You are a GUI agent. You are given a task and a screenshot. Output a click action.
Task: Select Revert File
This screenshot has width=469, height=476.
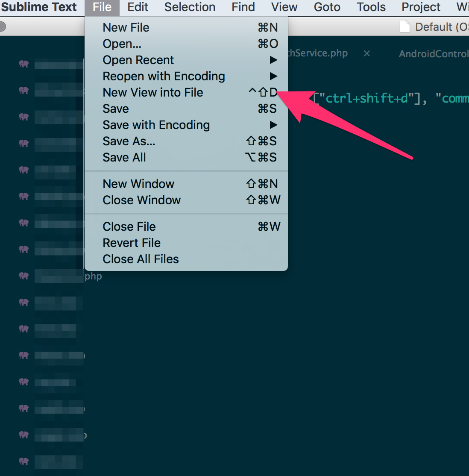click(x=186, y=243)
